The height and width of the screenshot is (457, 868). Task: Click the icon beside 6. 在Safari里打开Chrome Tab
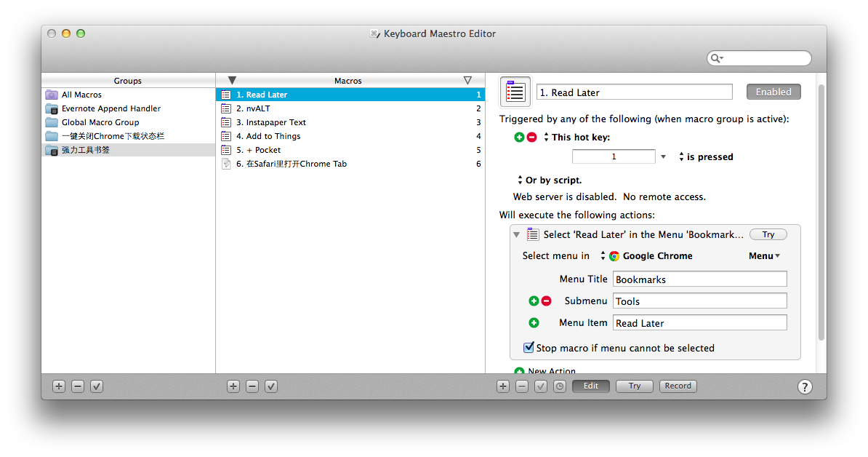click(226, 164)
